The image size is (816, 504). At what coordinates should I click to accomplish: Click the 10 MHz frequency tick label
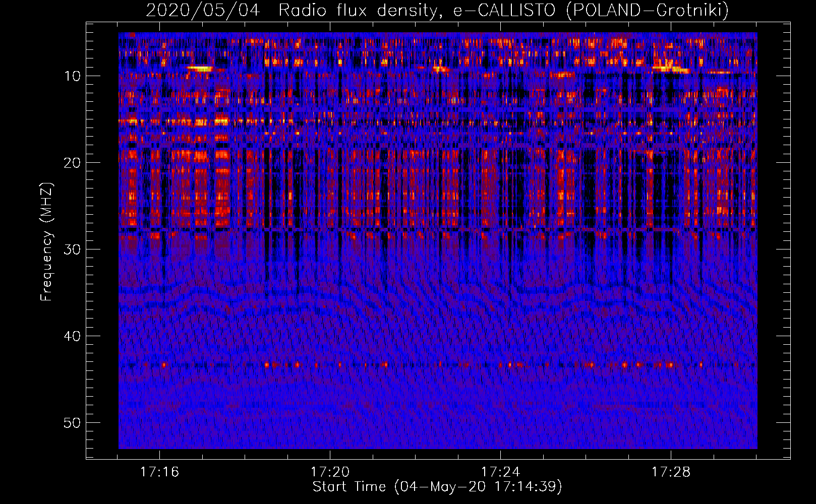[73, 76]
